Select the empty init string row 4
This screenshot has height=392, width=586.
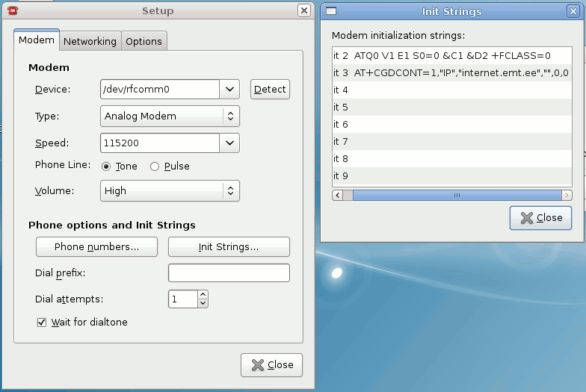pos(451,90)
